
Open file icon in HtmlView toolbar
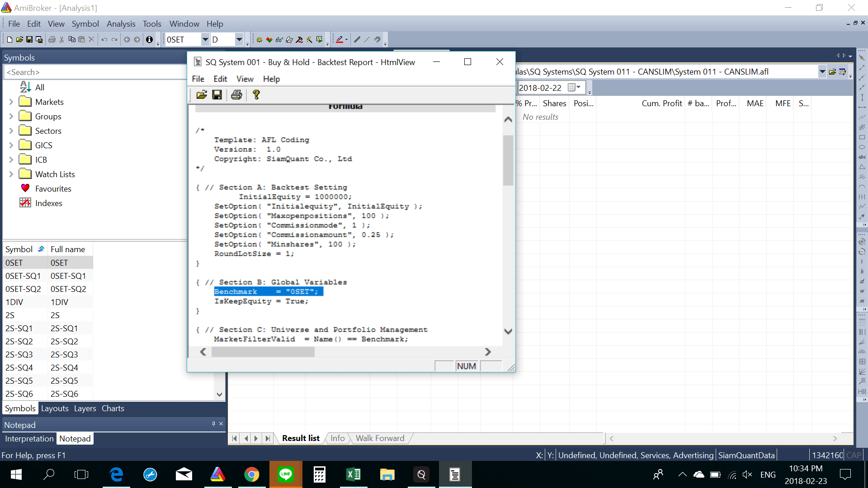click(201, 95)
